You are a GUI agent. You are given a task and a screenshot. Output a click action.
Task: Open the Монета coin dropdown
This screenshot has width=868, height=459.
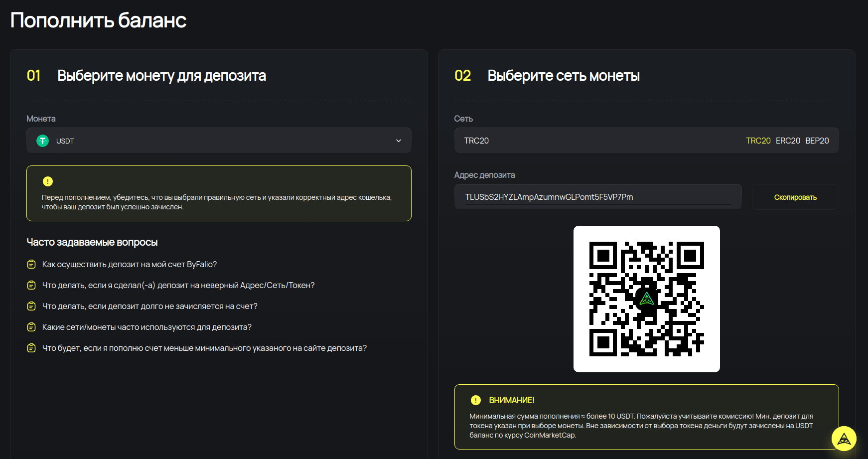click(x=219, y=141)
